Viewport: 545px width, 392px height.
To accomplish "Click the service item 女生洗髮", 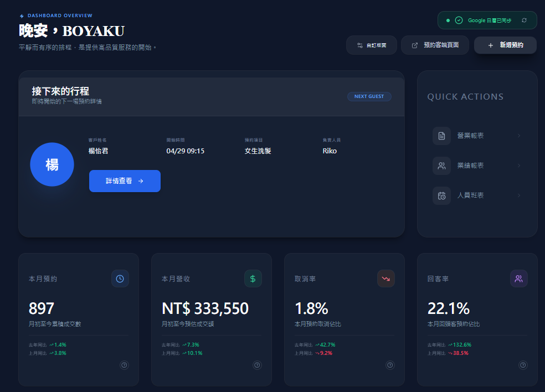I will pyautogui.click(x=258, y=151).
